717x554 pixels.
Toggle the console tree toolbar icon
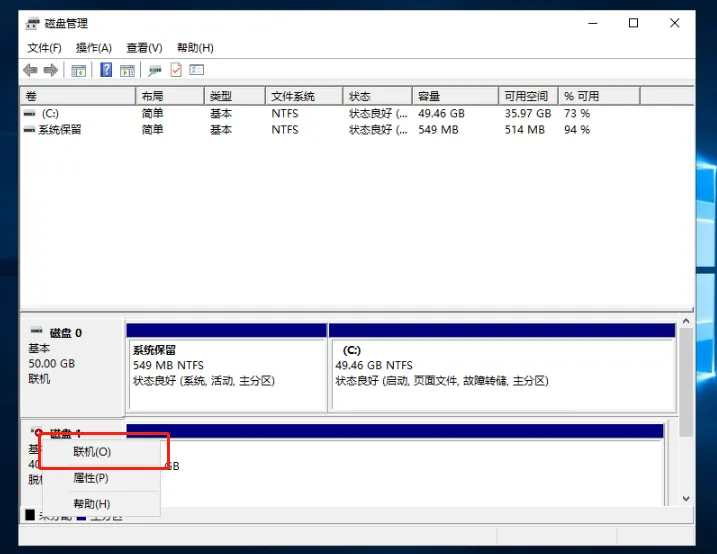pyautogui.click(x=79, y=70)
